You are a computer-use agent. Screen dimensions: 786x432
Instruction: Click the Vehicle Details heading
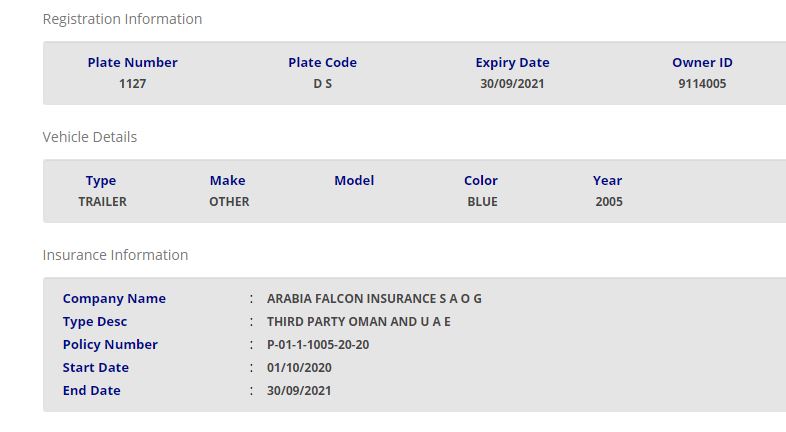[x=90, y=137]
